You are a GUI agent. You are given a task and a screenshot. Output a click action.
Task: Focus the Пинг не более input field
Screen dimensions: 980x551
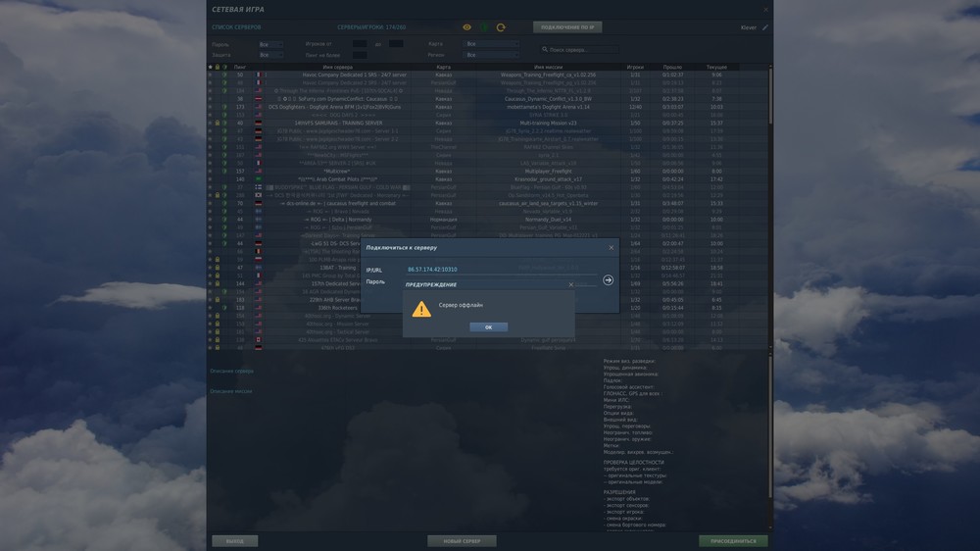[x=360, y=55]
